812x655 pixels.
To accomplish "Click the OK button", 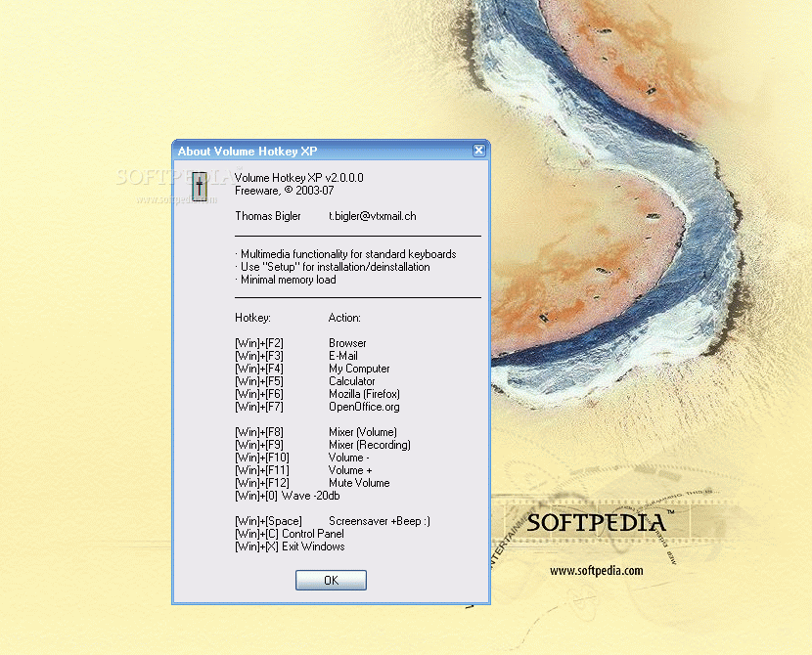I will 331,580.
